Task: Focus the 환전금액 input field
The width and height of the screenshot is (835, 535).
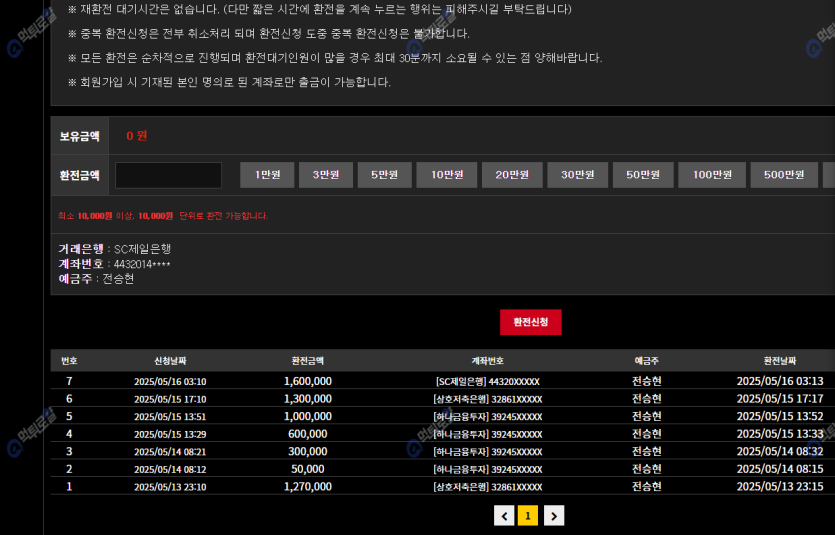Action: (x=168, y=175)
